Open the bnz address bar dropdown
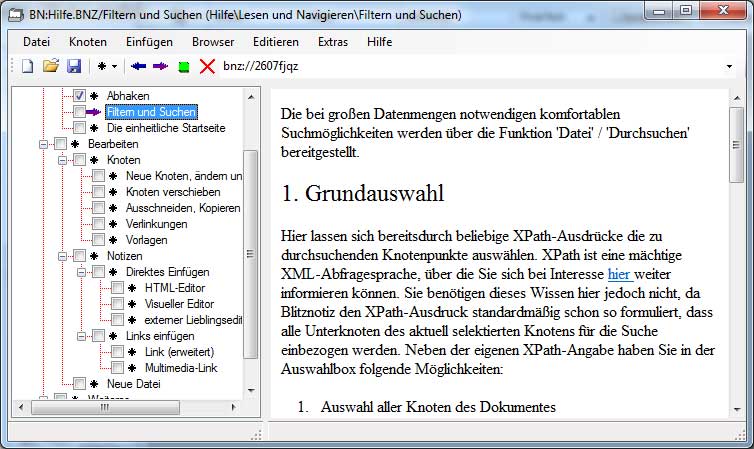 729,66
